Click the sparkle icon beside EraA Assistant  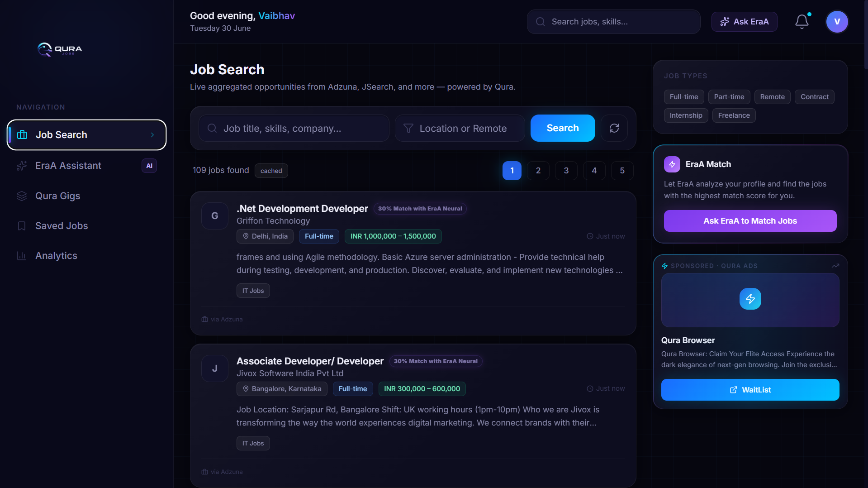pos(22,166)
